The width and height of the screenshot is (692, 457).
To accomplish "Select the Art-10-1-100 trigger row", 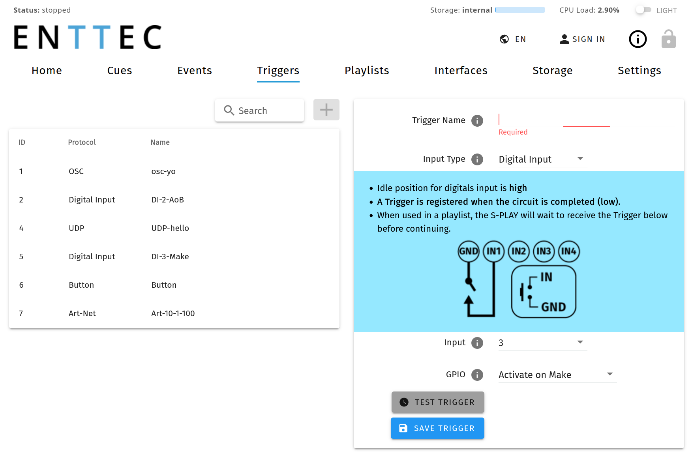I will pyautogui.click(x=174, y=313).
